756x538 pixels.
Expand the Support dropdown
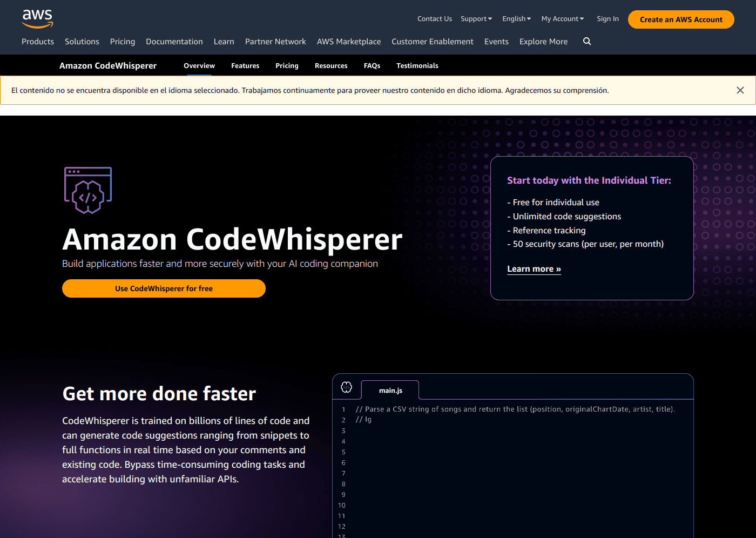coord(476,19)
